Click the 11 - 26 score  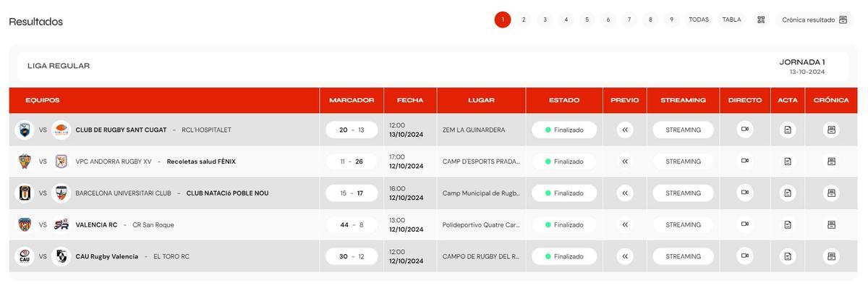point(352,161)
